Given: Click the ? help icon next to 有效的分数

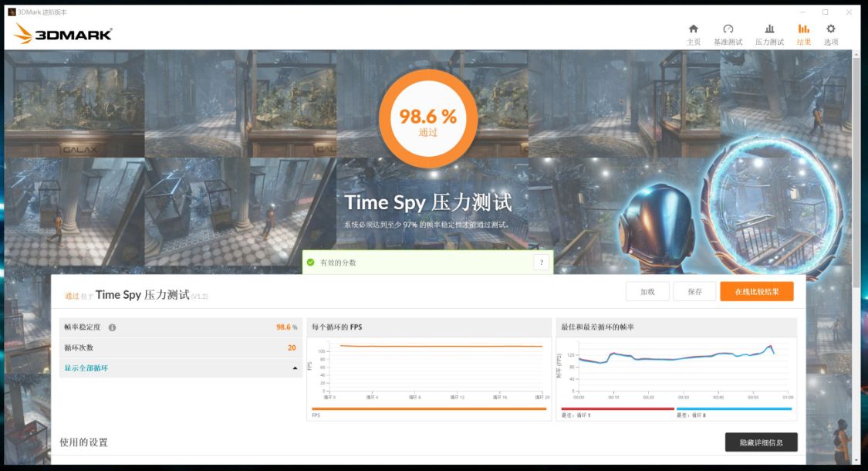Looking at the screenshot, I should point(542,263).
